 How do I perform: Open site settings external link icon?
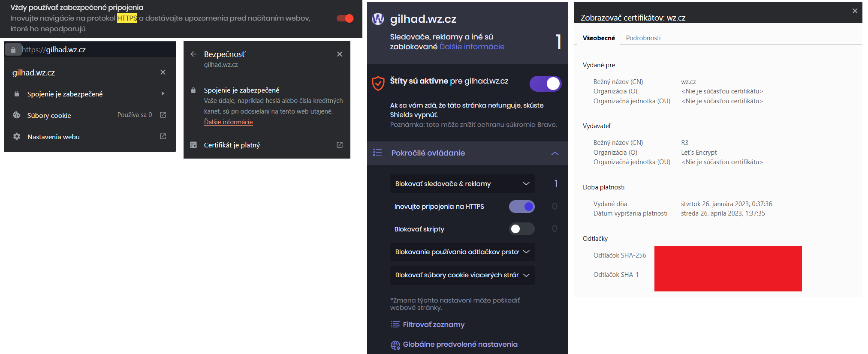pos(163,136)
